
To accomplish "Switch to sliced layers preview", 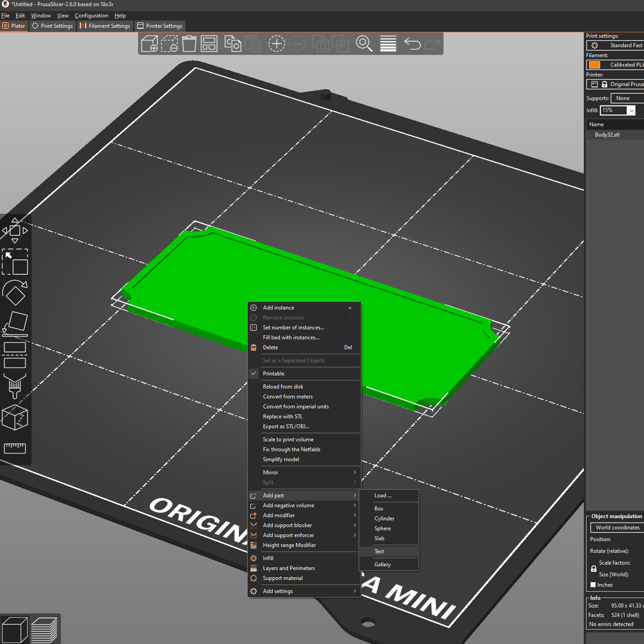I will tap(45, 629).
